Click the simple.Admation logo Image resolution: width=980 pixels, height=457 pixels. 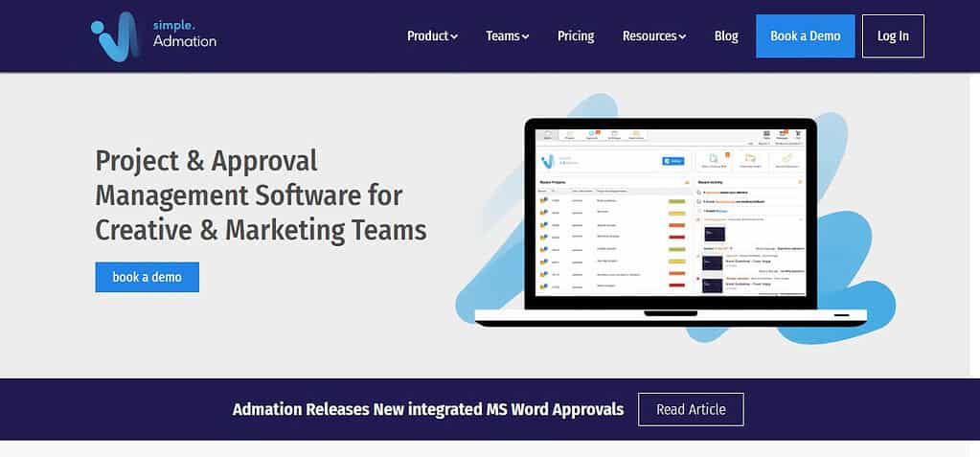coord(153,36)
